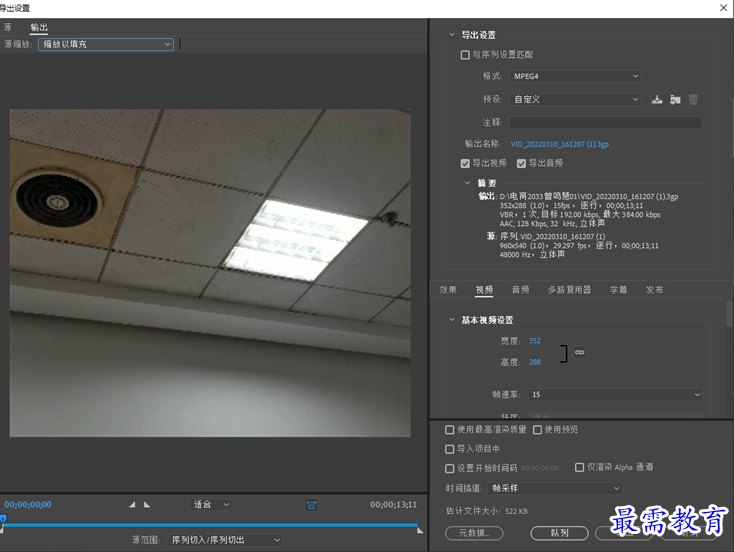Open the Publish tab
The image size is (734, 552).
point(654,290)
